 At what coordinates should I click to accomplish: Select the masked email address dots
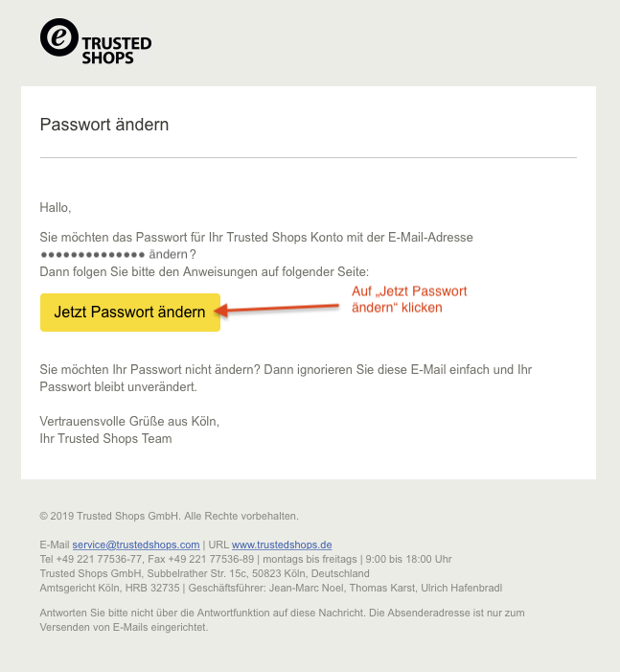coord(92,254)
